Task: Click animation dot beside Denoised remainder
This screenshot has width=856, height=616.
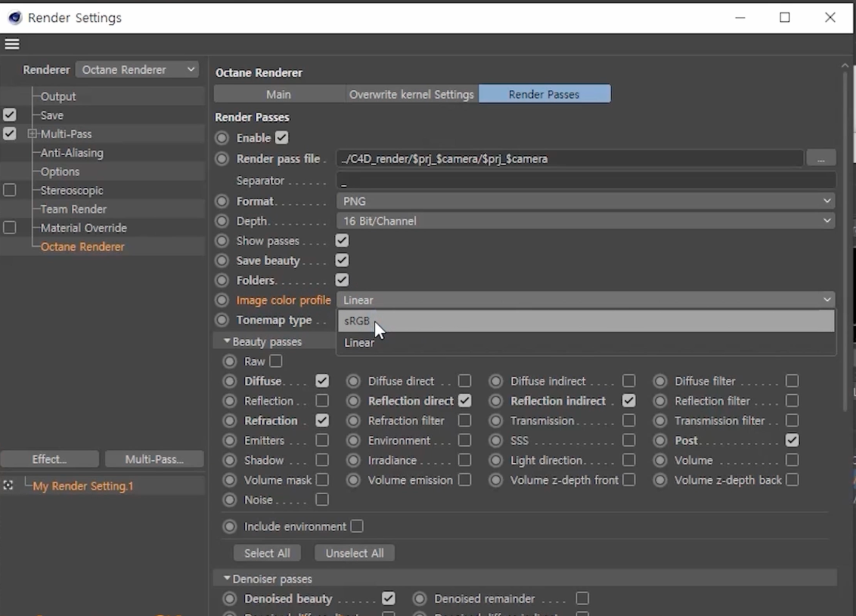Action: (420, 598)
